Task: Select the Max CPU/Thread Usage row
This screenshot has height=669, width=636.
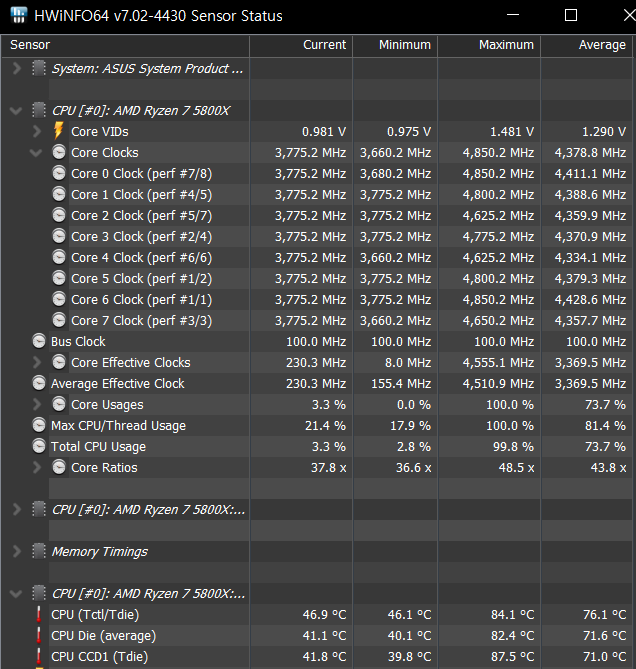Action: pos(317,426)
